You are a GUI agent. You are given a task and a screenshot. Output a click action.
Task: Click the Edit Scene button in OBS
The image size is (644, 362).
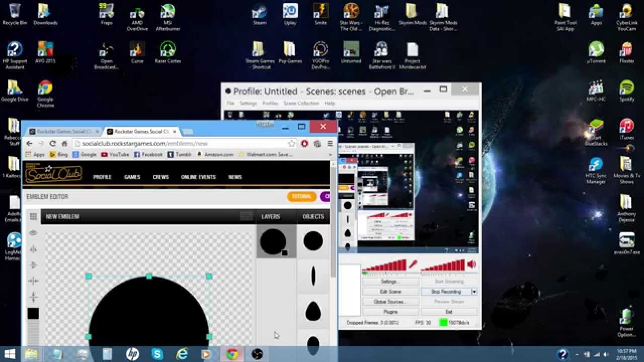click(x=390, y=292)
